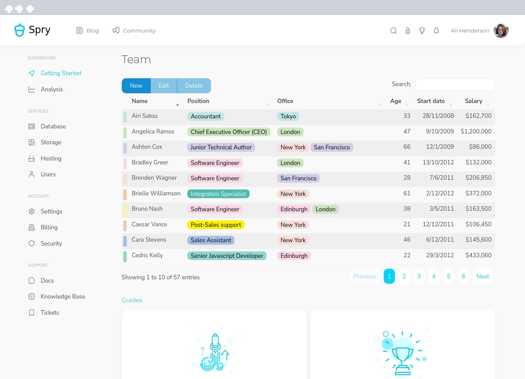Screen dimensions: 525x379
Task: Click the Security shield icon
Action: (x=31, y=243)
